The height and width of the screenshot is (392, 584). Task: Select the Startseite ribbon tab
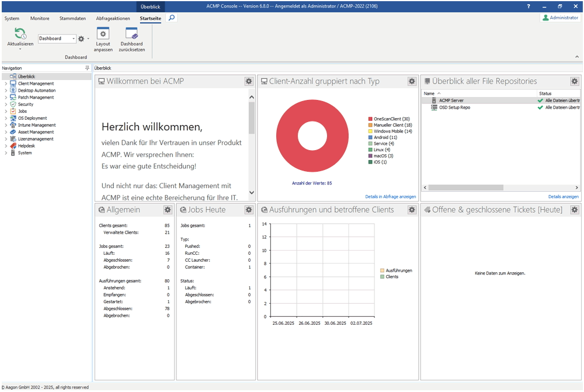(151, 18)
